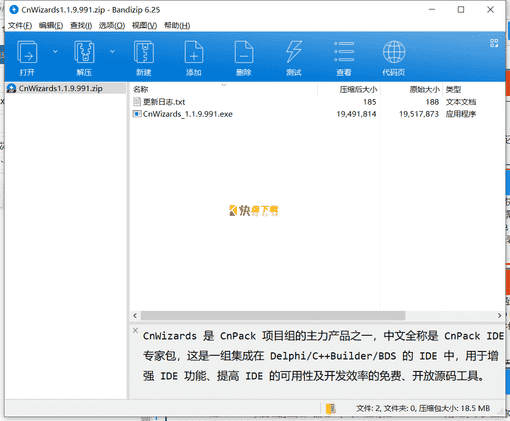Image resolution: width=510 pixels, height=421 pixels.
Task: Click the archive icon in status bar
Action: pyautogui.click(x=331, y=408)
